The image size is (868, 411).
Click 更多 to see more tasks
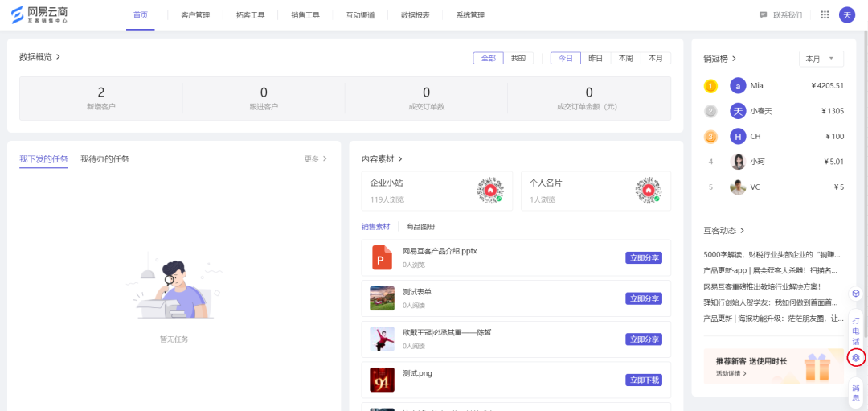click(316, 159)
